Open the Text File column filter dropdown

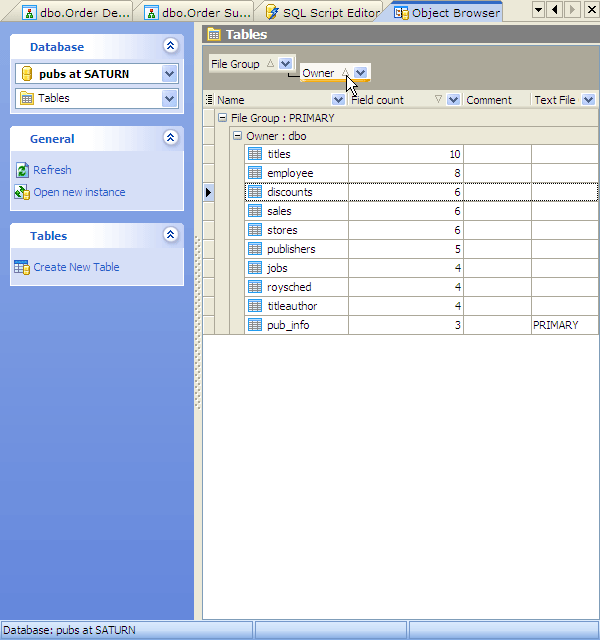click(x=588, y=100)
